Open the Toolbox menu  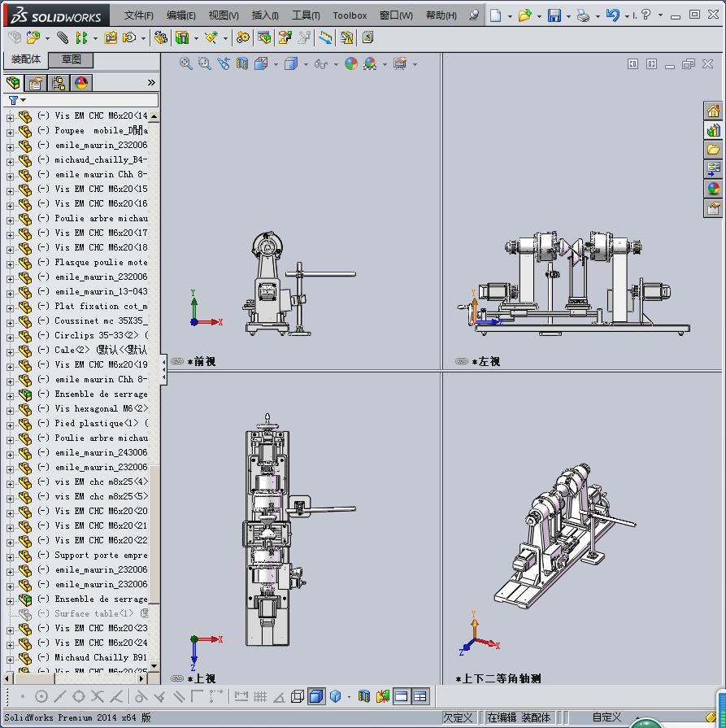350,15
